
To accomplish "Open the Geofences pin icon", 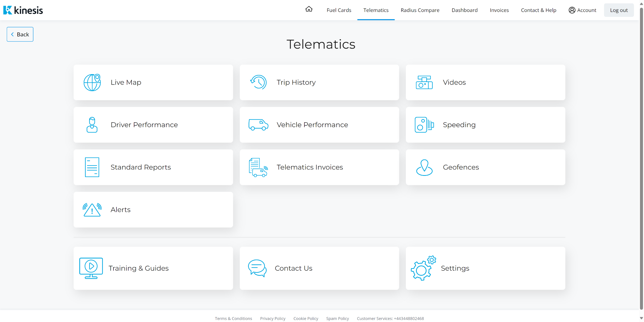I will [424, 167].
